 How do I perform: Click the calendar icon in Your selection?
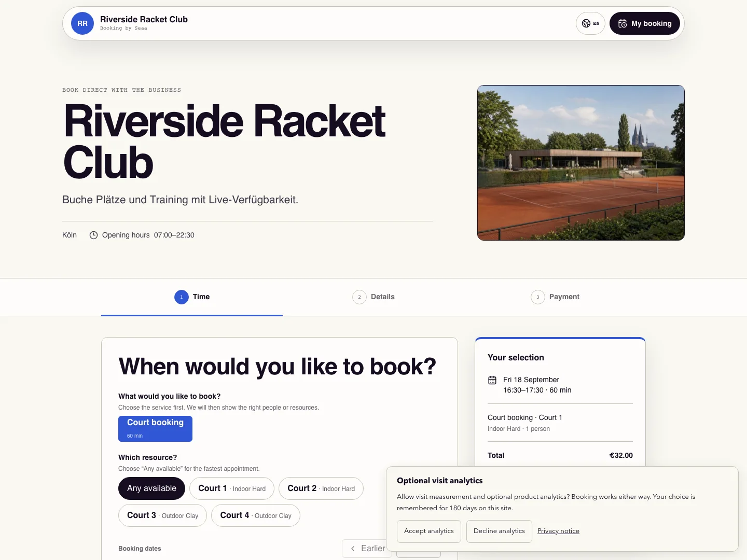coord(492,380)
